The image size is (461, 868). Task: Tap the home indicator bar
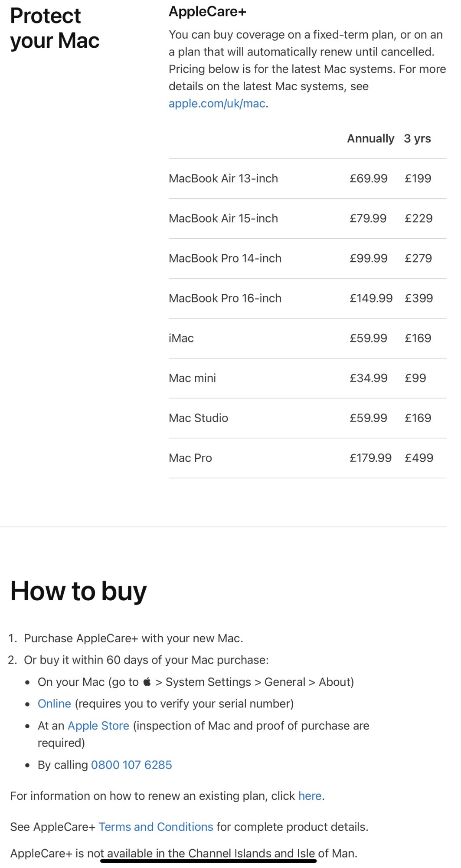(208, 861)
